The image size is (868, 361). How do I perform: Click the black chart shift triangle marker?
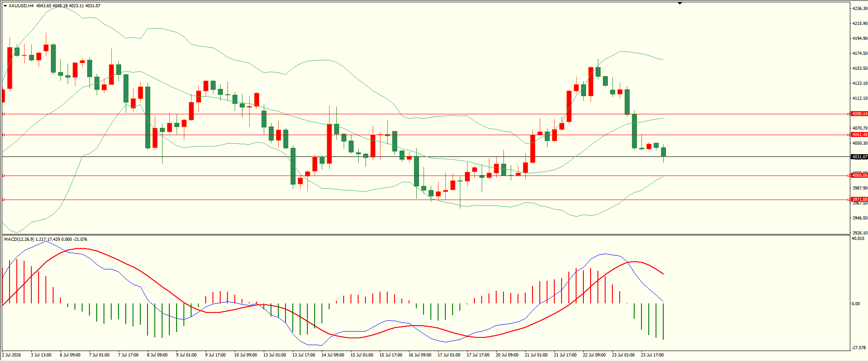pos(680,3)
